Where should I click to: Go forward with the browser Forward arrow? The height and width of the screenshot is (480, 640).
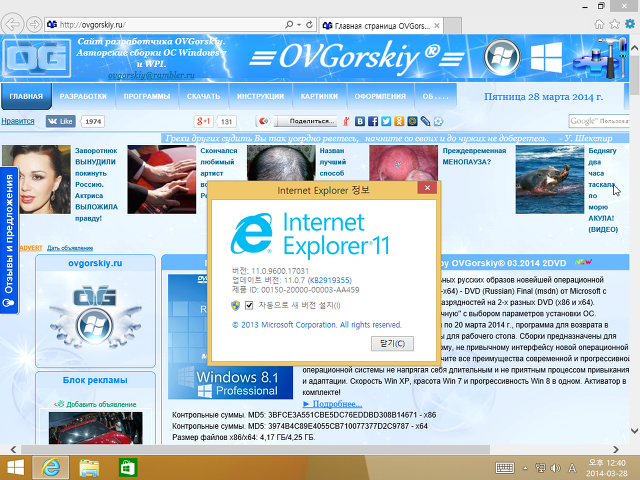point(34,24)
